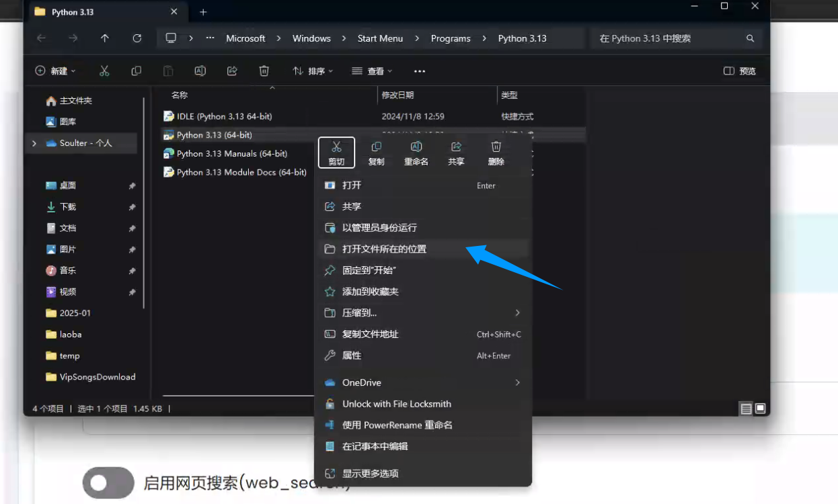Screen dimensions: 838x504
Task: Go back with the left arrow
Action: click(42, 38)
